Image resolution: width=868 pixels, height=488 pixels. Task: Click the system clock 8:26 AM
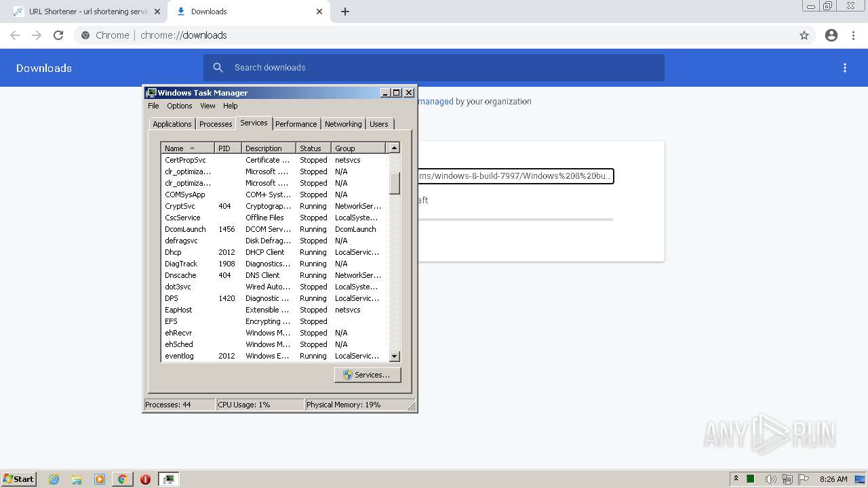click(833, 479)
